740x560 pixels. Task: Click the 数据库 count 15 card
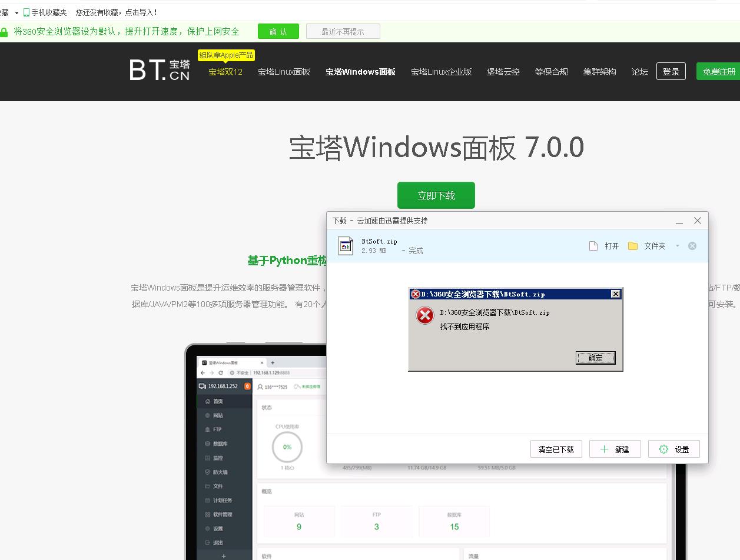pyautogui.click(x=454, y=521)
